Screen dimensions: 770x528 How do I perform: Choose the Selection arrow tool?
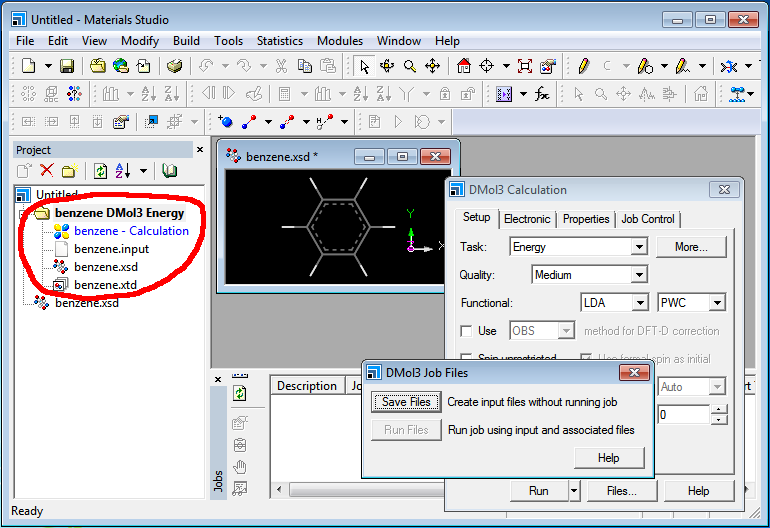(364, 66)
